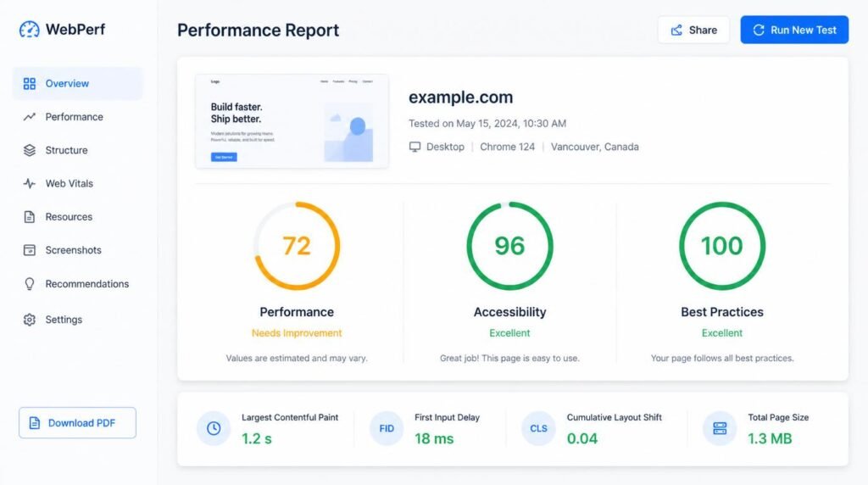Click the Largest Contentful Paint clock icon
Image resolution: width=868 pixels, height=485 pixels.
click(x=214, y=428)
